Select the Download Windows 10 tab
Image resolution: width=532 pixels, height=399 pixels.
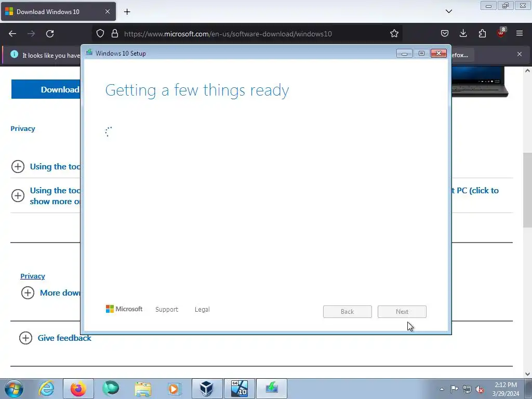[x=58, y=11]
